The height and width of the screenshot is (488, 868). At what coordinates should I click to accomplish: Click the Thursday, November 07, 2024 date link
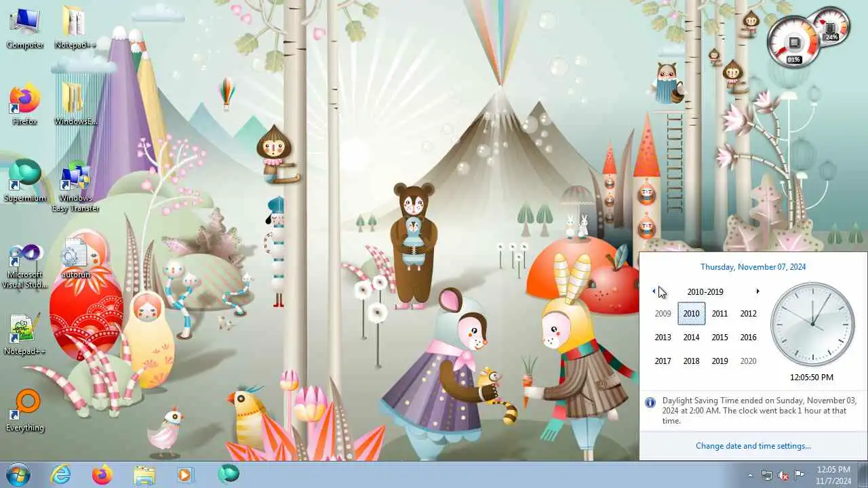pos(753,267)
